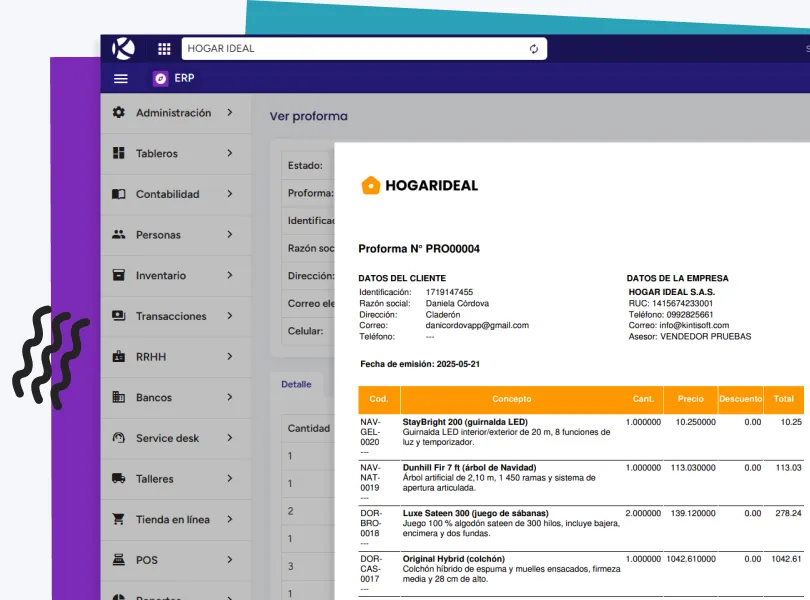Switch to the Detalle tab
Screen dimensions: 810x600
pos(296,384)
